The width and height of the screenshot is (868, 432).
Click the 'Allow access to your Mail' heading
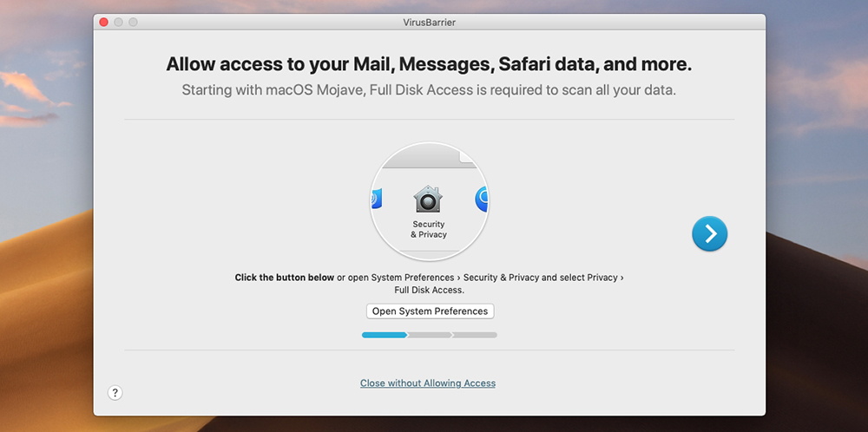coord(429,65)
